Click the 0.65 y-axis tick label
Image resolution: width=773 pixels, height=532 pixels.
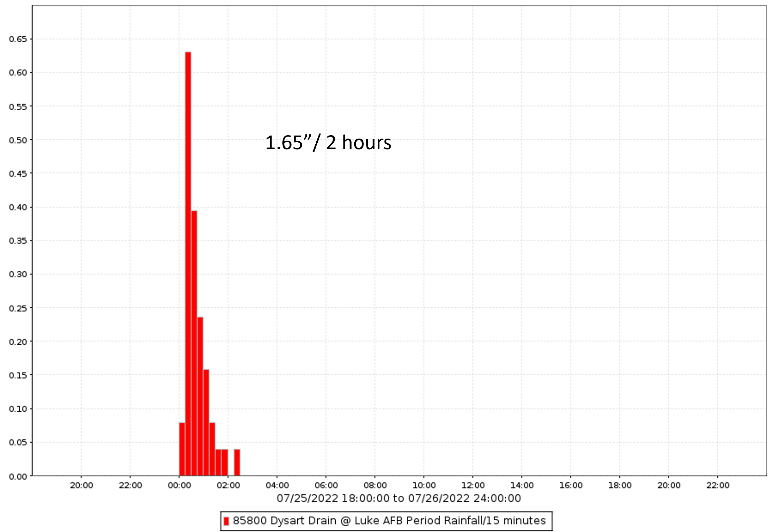(18, 39)
